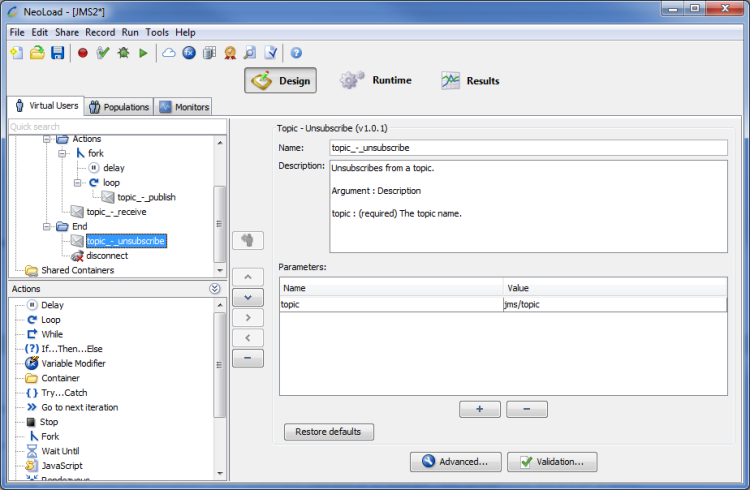Collapse the Actions folder in tree
Screen dimensions: 750x490
(47, 139)
